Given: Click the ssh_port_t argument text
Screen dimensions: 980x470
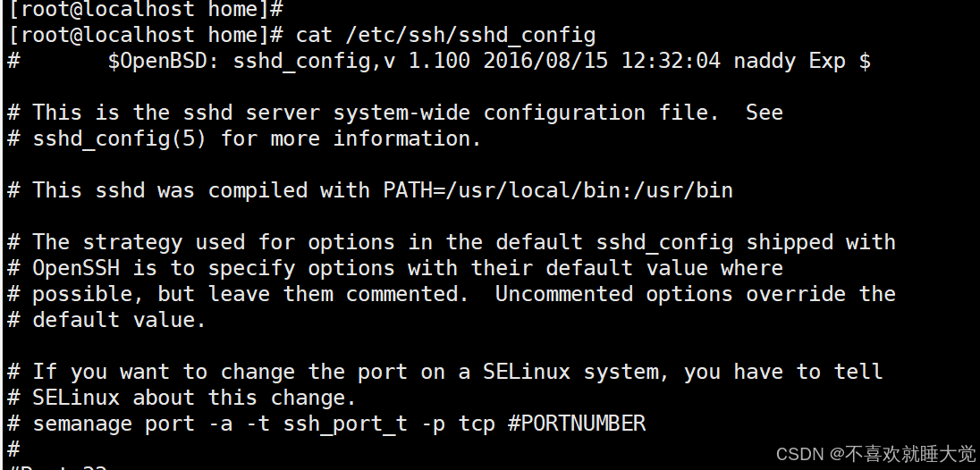Looking at the screenshot, I should coord(345,424).
